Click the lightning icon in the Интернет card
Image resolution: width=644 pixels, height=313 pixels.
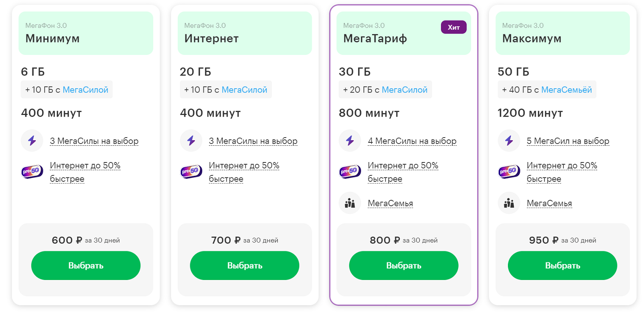(191, 141)
